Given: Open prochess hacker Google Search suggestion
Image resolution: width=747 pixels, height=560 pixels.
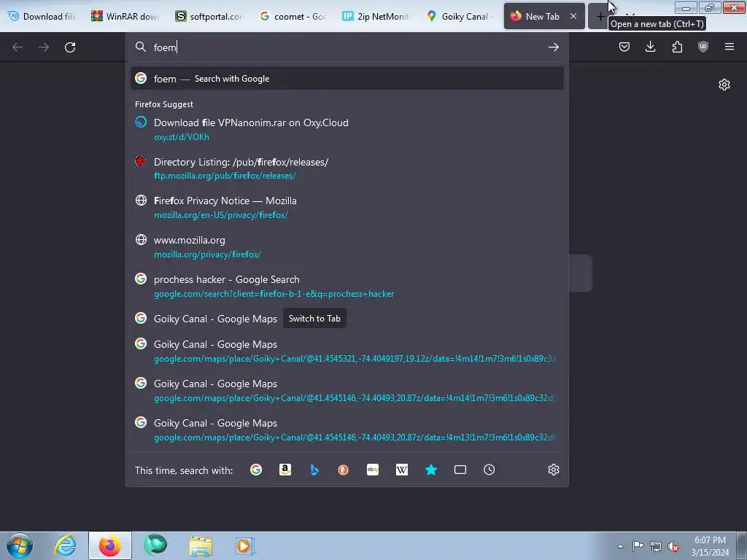Looking at the screenshot, I should (x=347, y=286).
